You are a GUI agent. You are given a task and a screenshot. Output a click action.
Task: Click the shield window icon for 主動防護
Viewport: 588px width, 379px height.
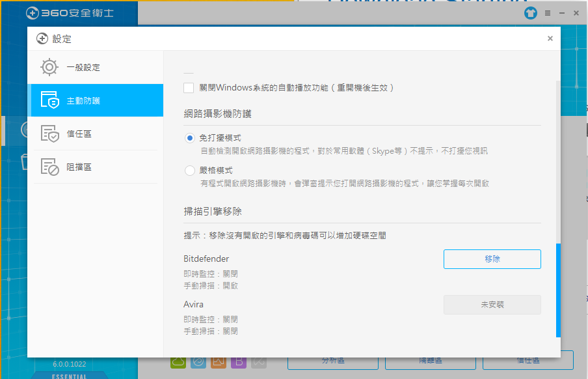pos(49,100)
